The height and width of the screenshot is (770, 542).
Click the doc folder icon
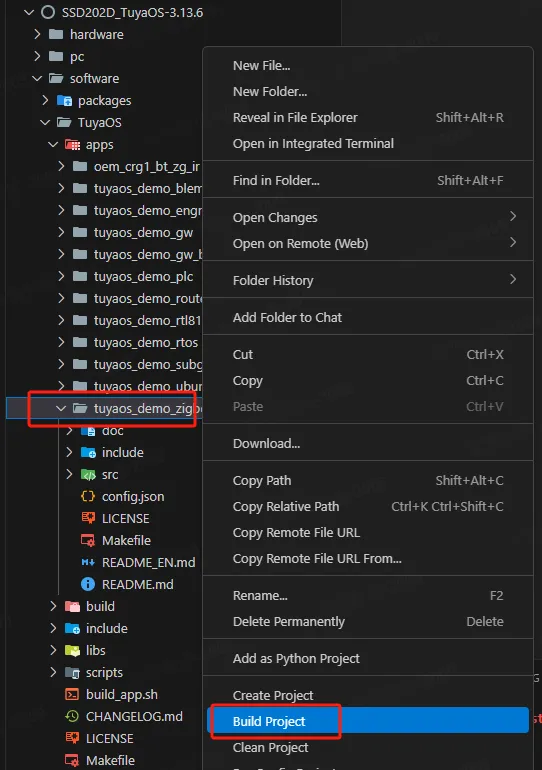[x=88, y=431]
